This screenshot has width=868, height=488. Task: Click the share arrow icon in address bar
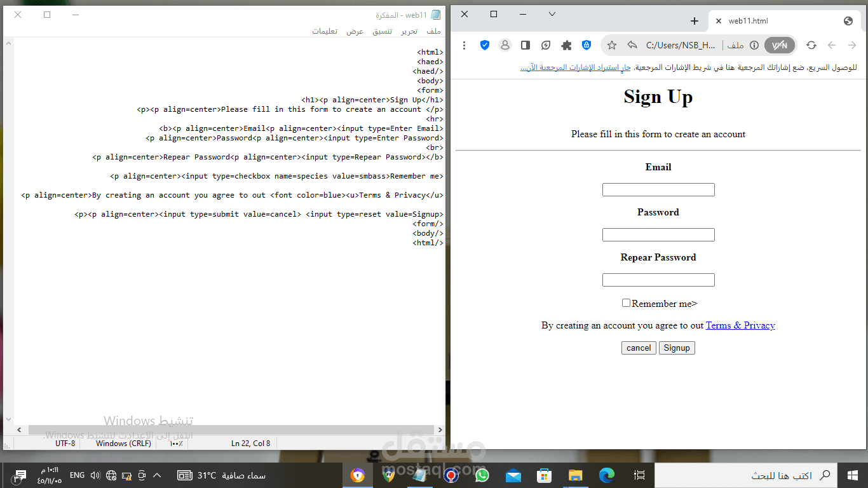[x=632, y=45]
